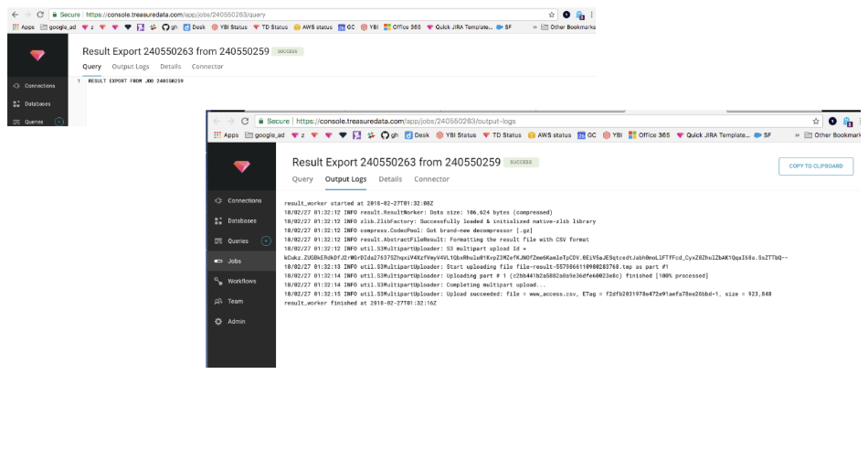
Task: Click the plus icon beside Queries in output-logs window
Action: click(x=266, y=241)
